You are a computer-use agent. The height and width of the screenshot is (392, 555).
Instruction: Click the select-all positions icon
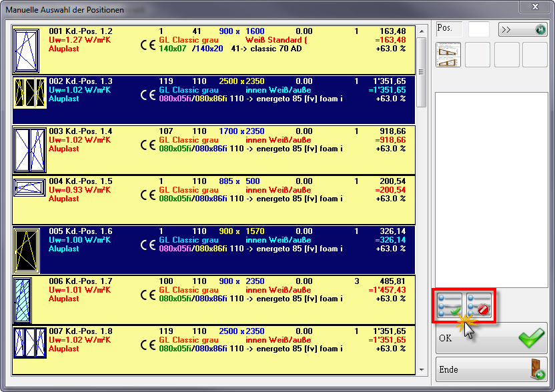point(449,305)
